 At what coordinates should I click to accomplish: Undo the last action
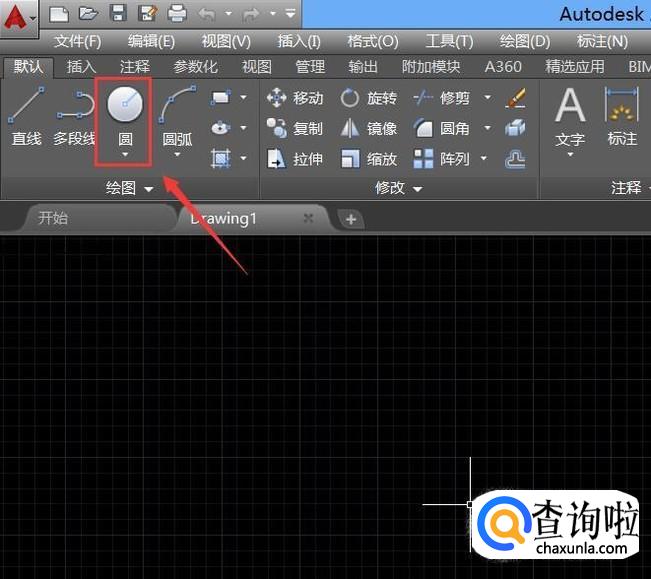[207, 14]
